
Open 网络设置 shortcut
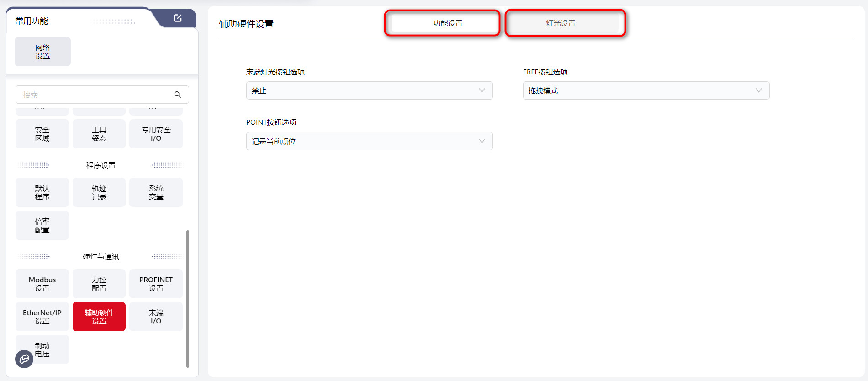(x=42, y=52)
